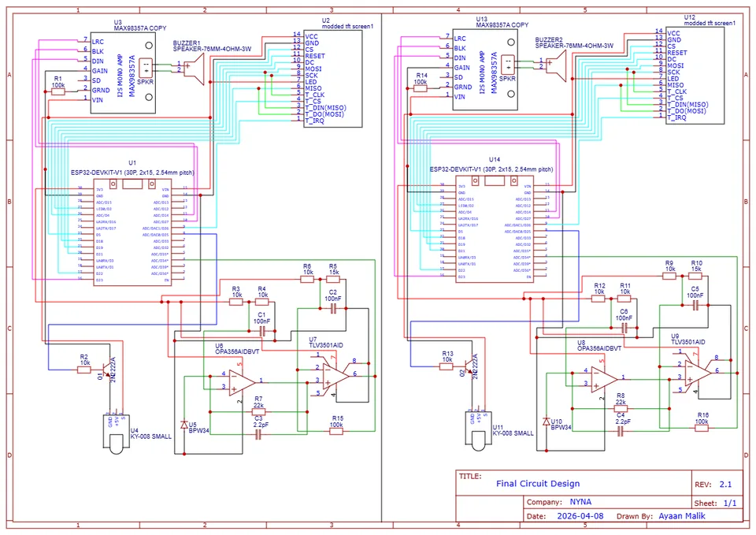The image size is (756, 535).
Task: Click the LRC pin label on U3
Action: 98,42
